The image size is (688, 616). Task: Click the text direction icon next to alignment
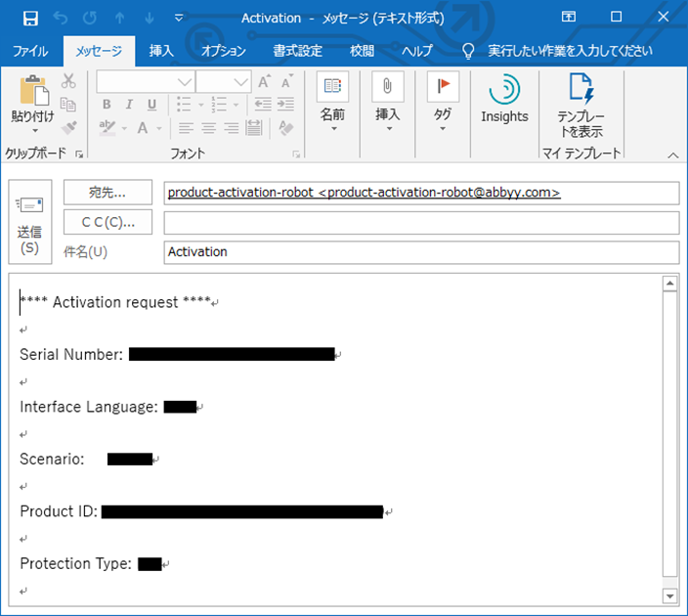pos(254,128)
